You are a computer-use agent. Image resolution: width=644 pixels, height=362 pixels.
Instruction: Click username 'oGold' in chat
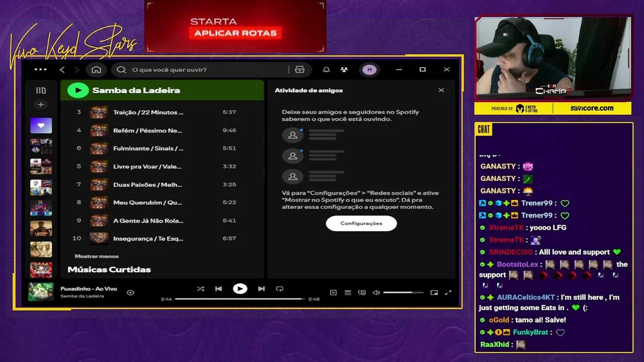499,320
